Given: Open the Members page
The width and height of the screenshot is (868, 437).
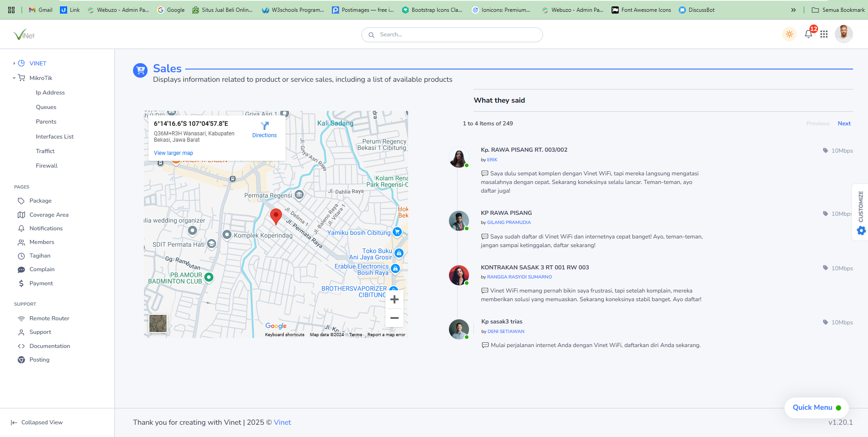Looking at the screenshot, I should [42, 242].
